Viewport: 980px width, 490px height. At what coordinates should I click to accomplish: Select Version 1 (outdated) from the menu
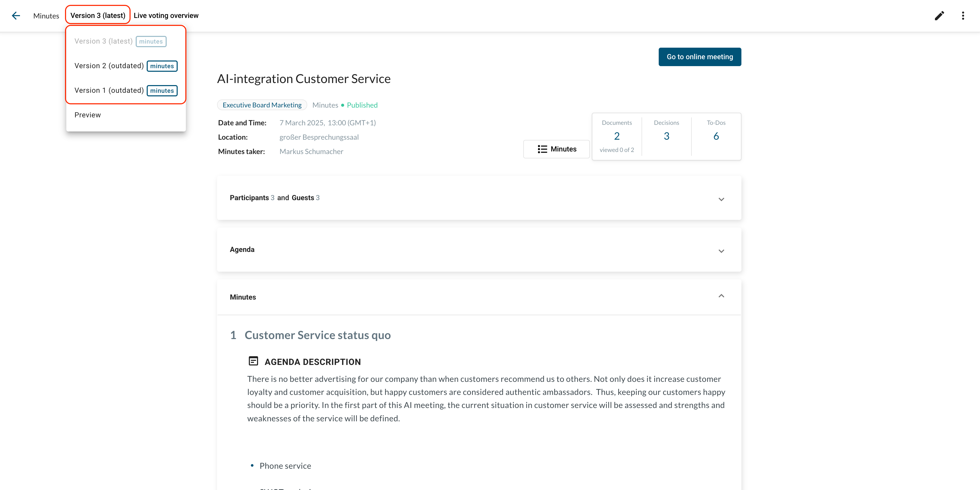[x=109, y=91]
